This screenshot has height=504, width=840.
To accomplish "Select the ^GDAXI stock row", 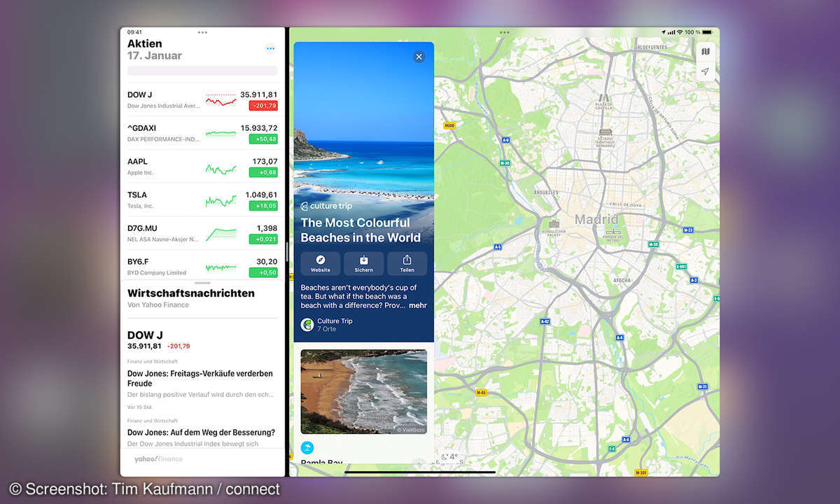I will click(202, 133).
